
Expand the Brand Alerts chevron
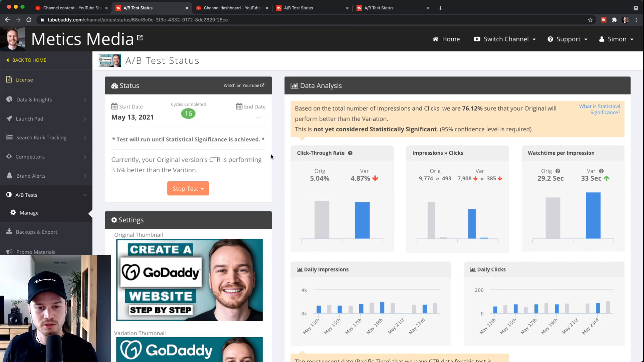click(x=85, y=176)
